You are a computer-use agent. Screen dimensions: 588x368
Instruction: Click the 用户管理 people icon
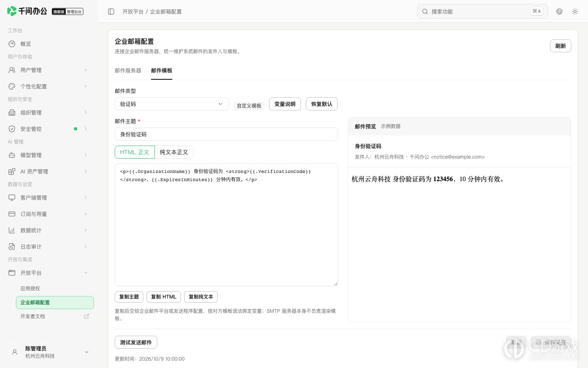tap(12, 70)
